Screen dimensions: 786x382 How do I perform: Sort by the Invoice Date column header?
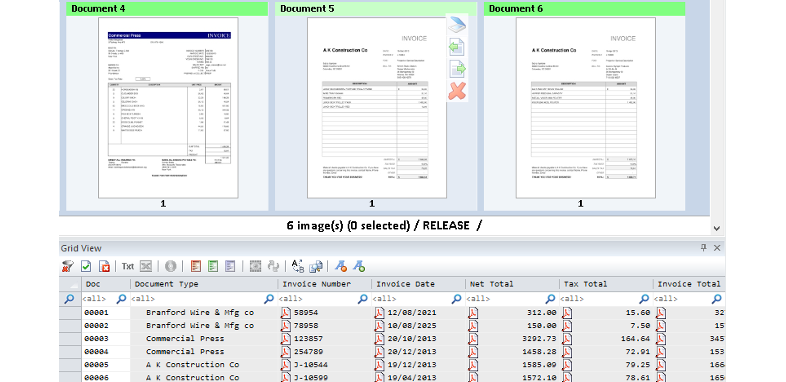[x=419, y=284]
